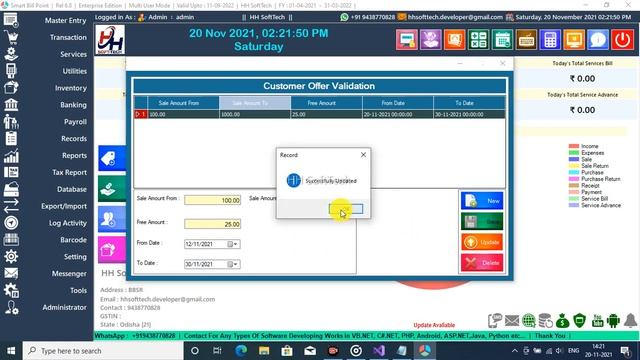Screen dimensions: 640x360
Task: Click the pink billing toolbar icon
Action: [407, 40]
